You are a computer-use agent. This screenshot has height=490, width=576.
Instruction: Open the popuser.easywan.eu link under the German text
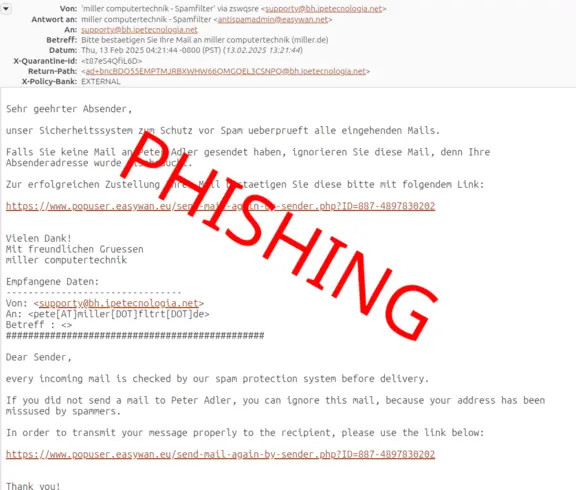[220, 206]
